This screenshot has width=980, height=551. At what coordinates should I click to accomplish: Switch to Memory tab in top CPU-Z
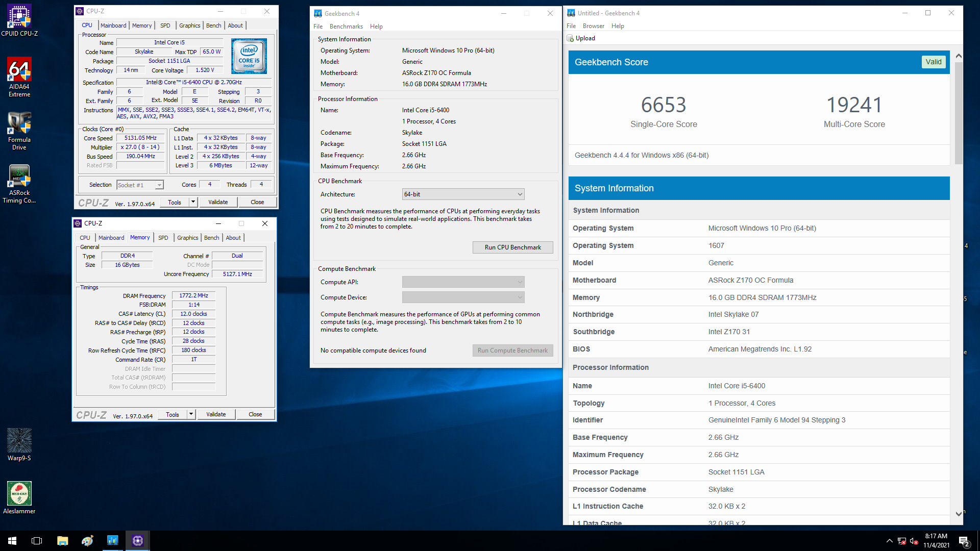pos(142,26)
